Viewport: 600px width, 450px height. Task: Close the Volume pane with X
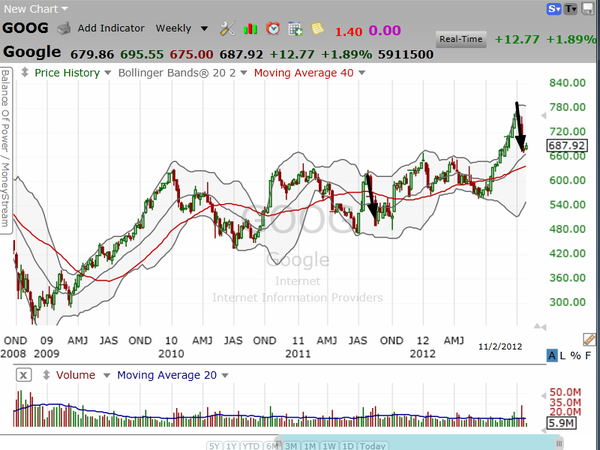[23, 375]
